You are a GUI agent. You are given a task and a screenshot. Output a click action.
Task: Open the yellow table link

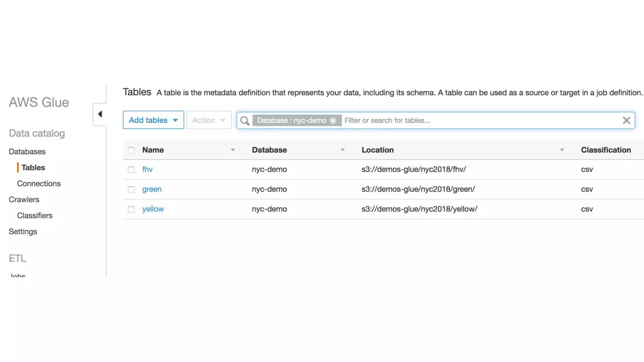[x=153, y=209]
